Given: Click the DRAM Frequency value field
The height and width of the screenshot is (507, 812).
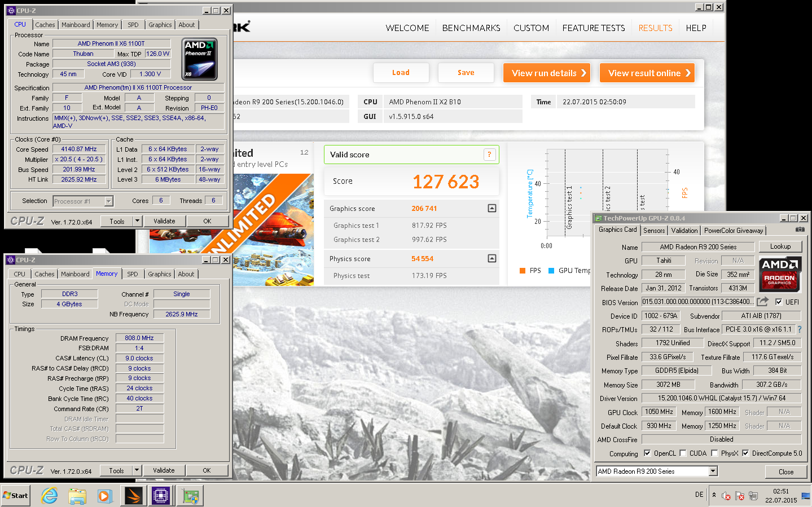Looking at the screenshot, I should coord(139,338).
